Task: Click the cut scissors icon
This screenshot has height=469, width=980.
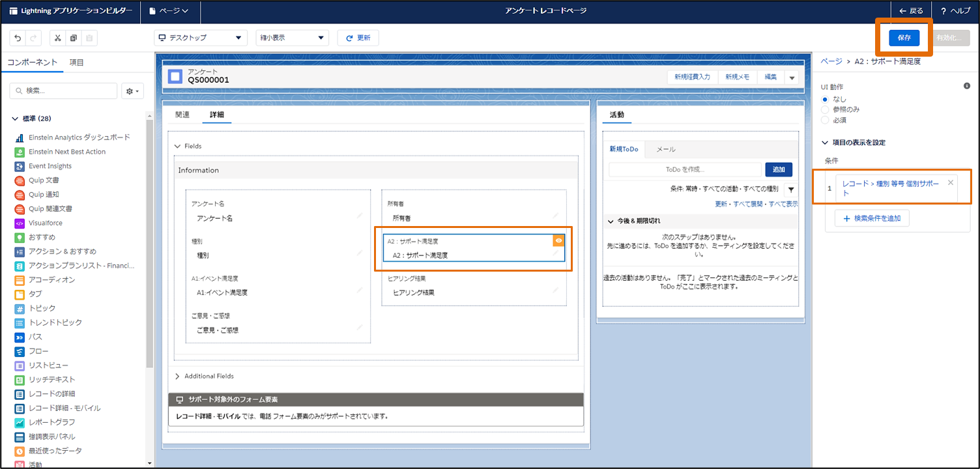Action: 57,38
